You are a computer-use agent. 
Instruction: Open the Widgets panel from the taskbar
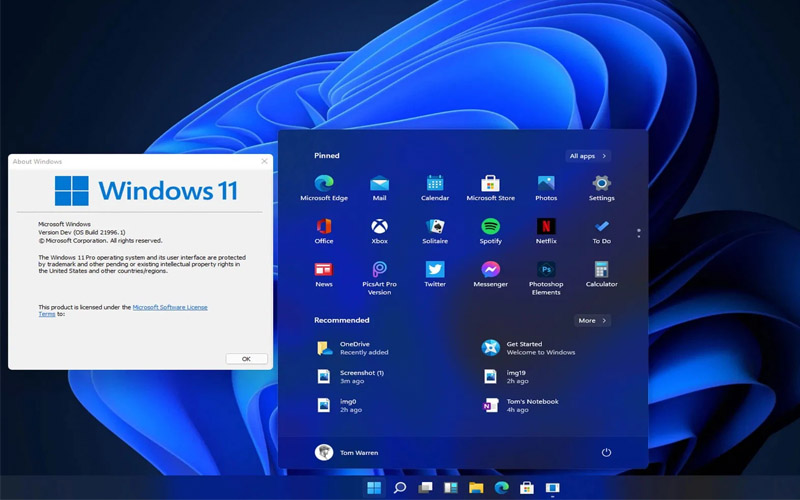pyautogui.click(x=451, y=488)
